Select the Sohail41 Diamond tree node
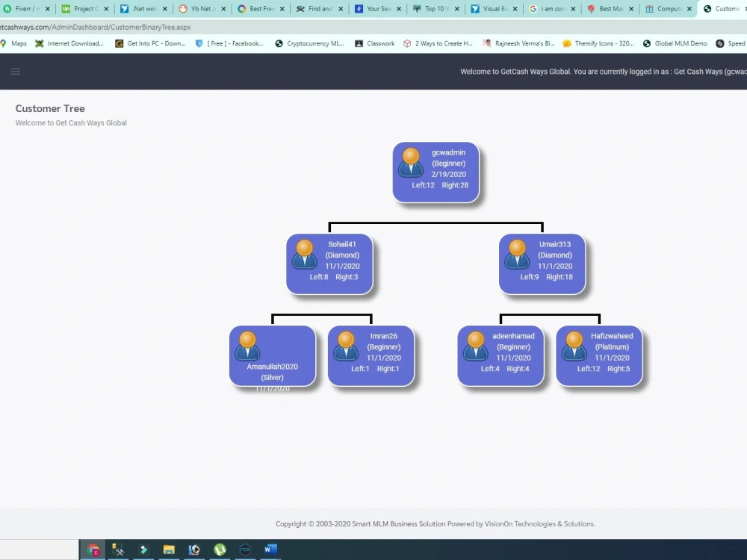The width and height of the screenshot is (747, 560). (x=329, y=264)
